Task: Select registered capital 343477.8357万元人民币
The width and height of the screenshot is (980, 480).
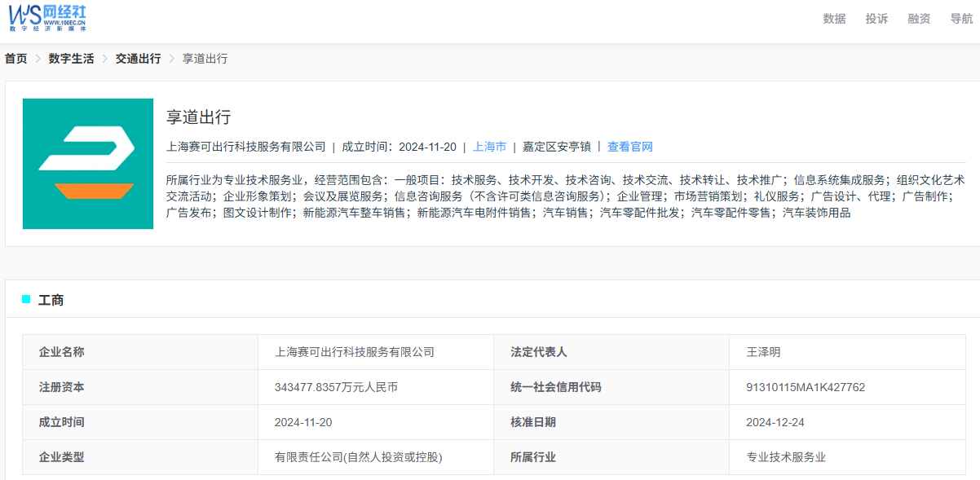Action: tap(336, 387)
